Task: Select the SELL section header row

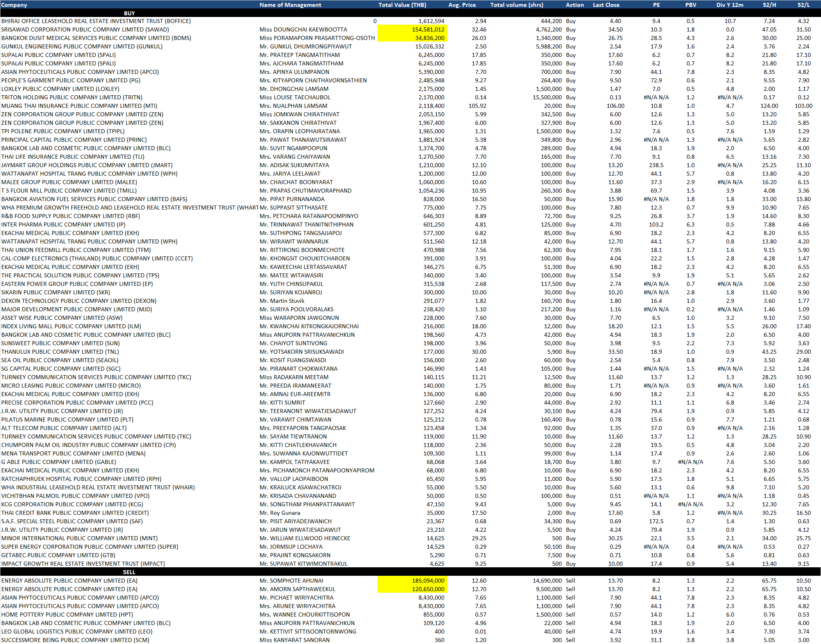Action: point(129,572)
